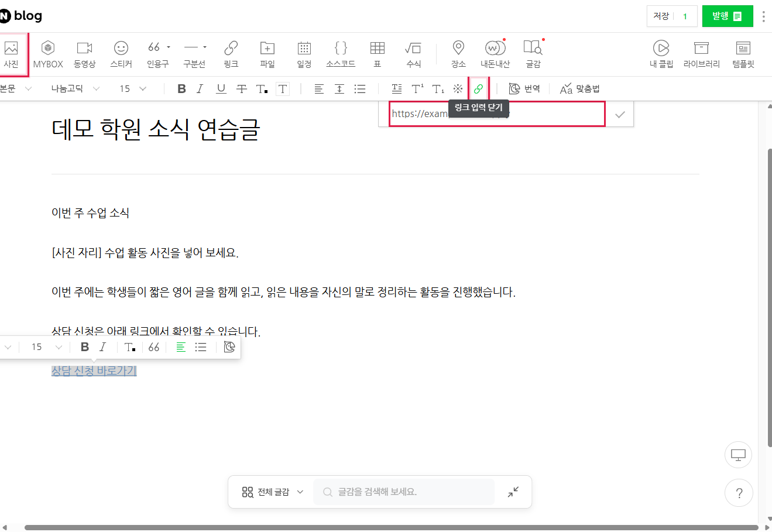This screenshot has width=772, height=532.
Task: Open the 템플릿 templates panel
Action: click(743, 54)
